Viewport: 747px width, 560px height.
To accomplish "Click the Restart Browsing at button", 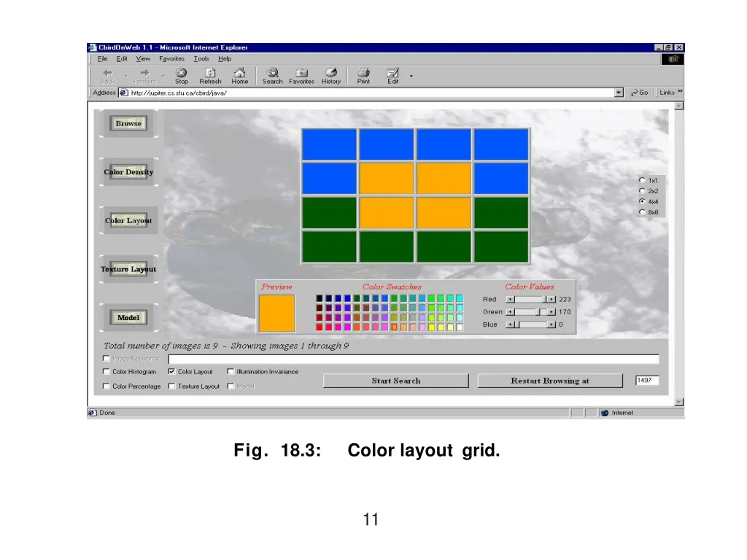I will tap(550, 381).
